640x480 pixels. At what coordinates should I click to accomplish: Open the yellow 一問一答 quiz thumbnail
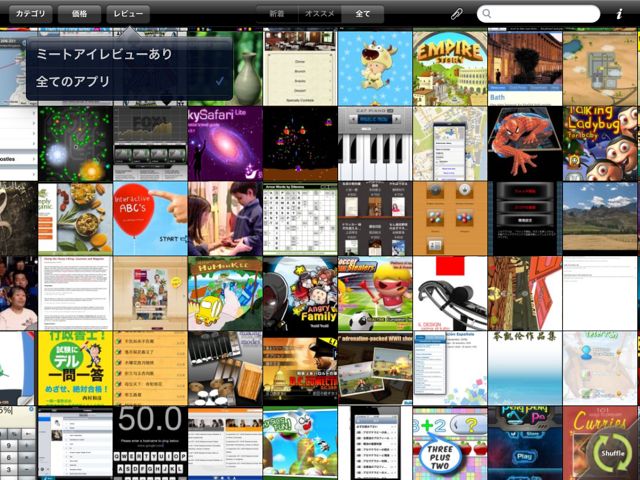click(x=75, y=369)
